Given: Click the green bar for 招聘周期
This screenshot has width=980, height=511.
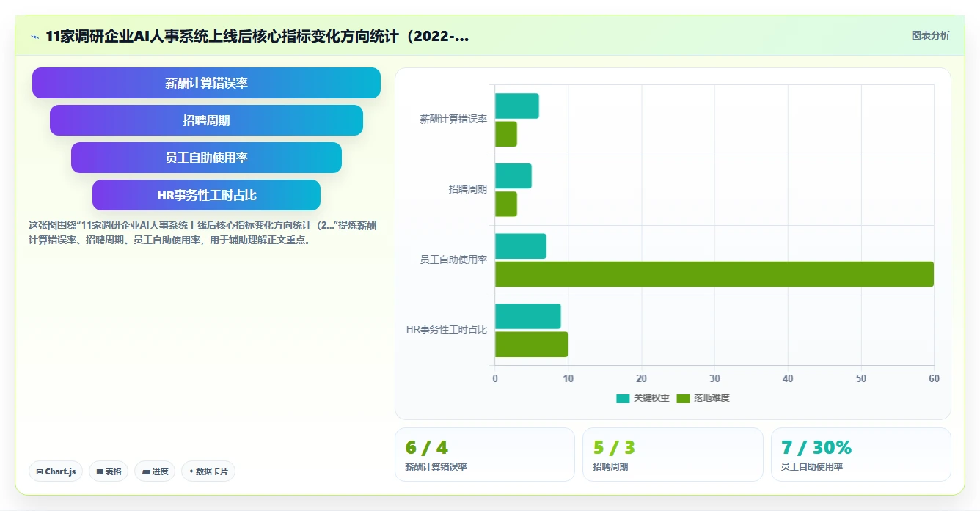Looking at the screenshot, I should tap(506, 204).
